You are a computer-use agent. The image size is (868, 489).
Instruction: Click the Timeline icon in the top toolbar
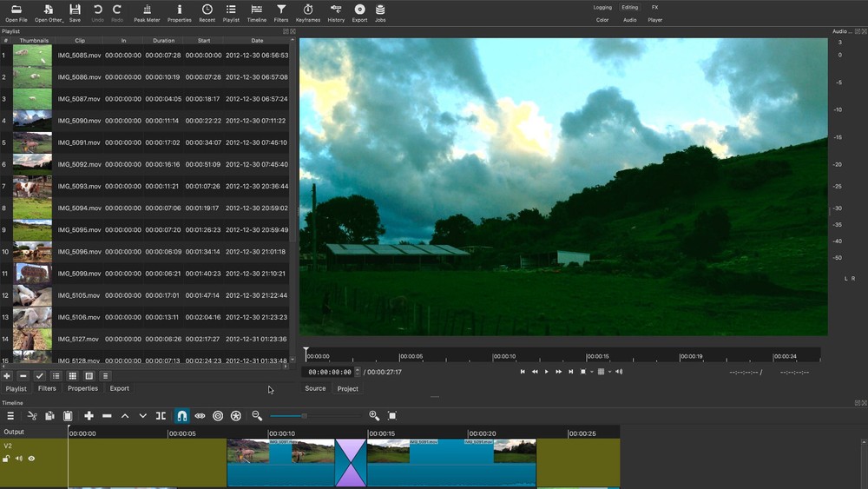coord(256,13)
